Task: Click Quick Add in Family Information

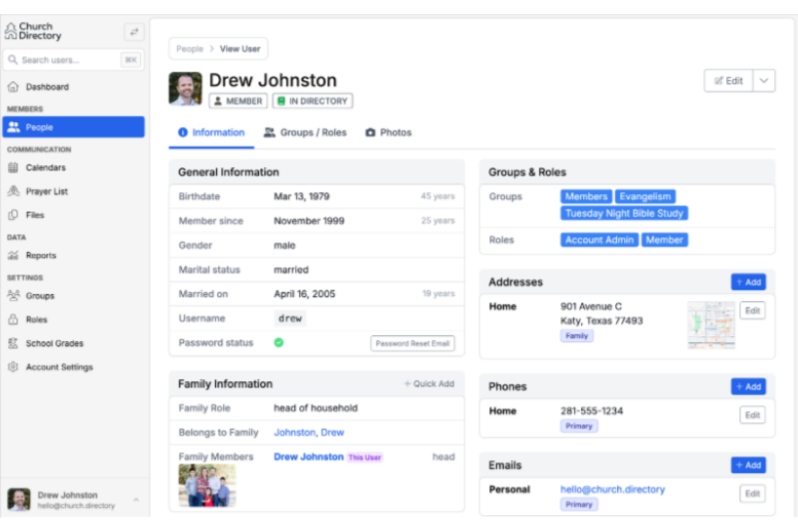Action: click(x=429, y=384)
